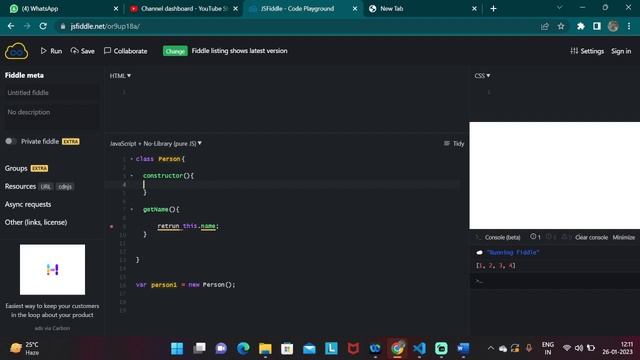Click the 'var person1 = new Person();' line
The width and height of the screenshot is (640, 360).
[185, 284]
